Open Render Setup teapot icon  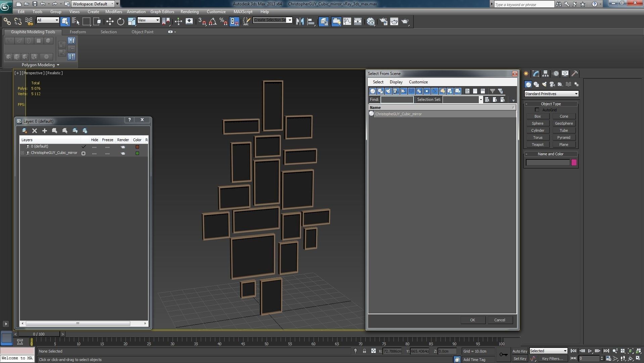383,22
